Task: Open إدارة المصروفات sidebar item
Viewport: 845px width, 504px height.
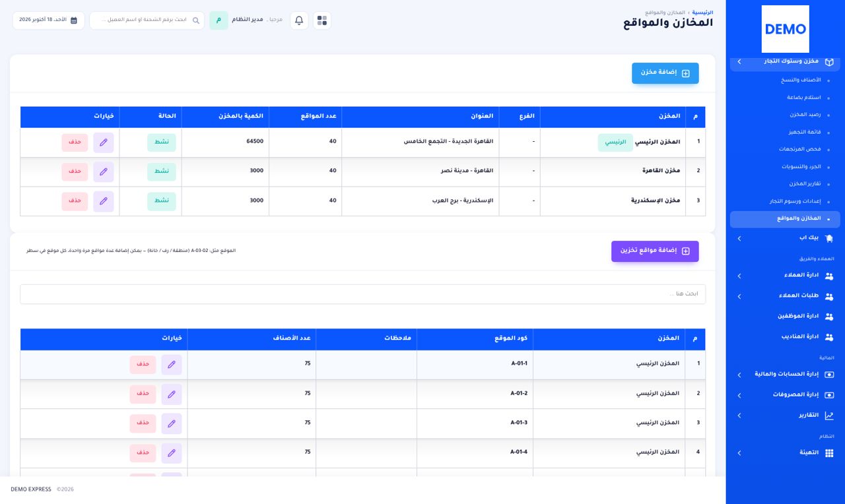Action: 785,395
